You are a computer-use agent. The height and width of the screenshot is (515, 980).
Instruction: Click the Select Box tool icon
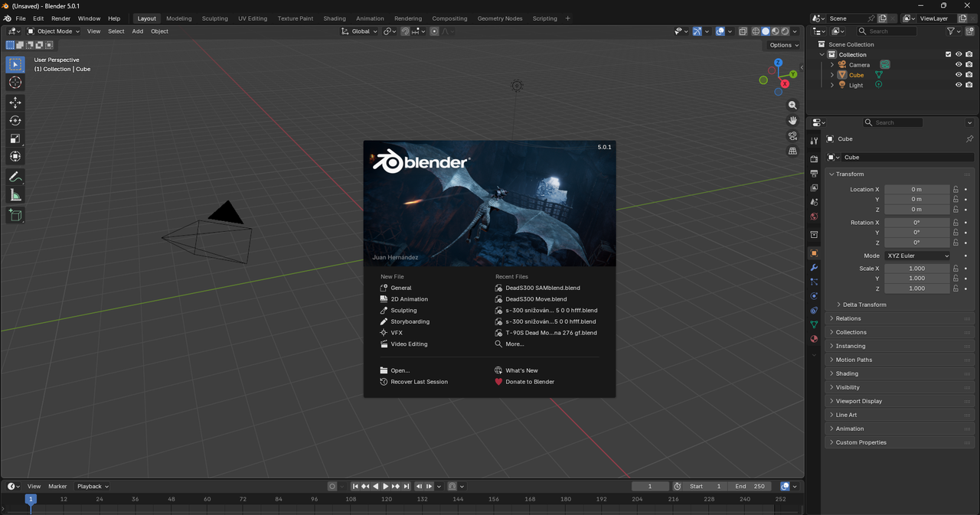coord(15,65)
